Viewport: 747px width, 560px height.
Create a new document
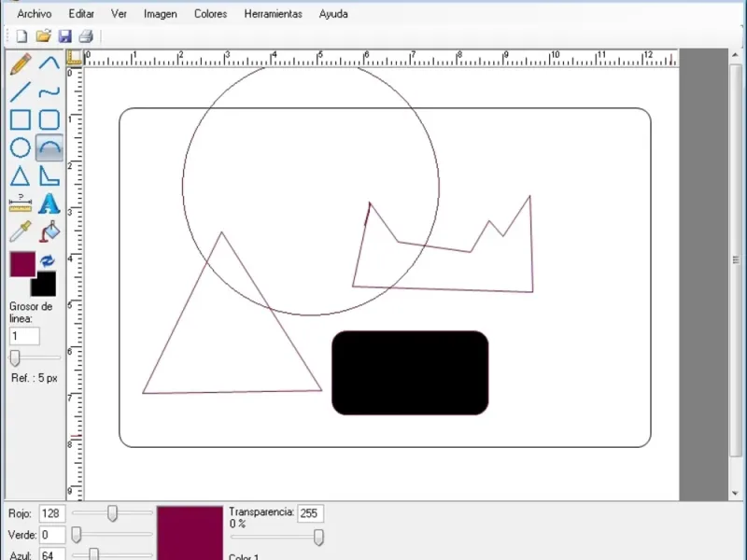coord(21,36)
